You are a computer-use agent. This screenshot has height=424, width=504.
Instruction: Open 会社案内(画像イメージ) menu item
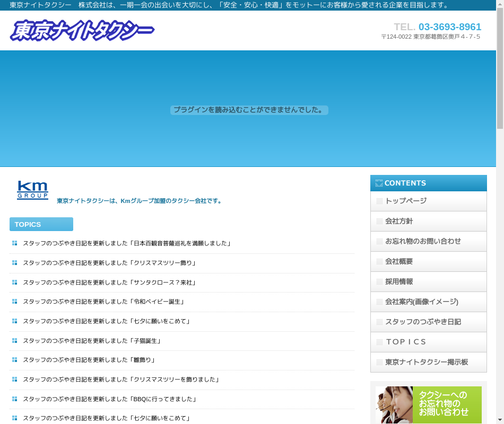click(429, 302)
